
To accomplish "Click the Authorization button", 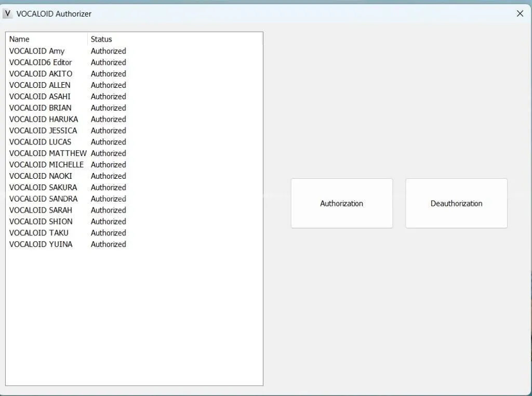I will pyautogui.click(x=342, y=203).
